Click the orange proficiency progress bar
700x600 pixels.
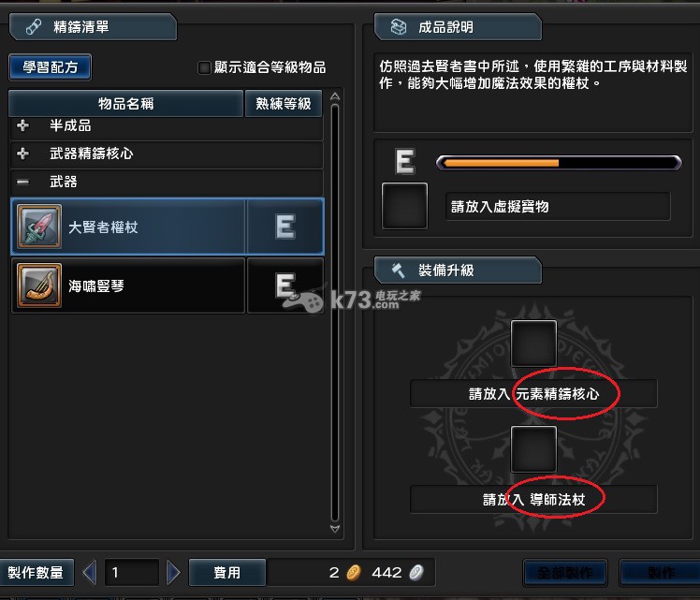point(559,163)
